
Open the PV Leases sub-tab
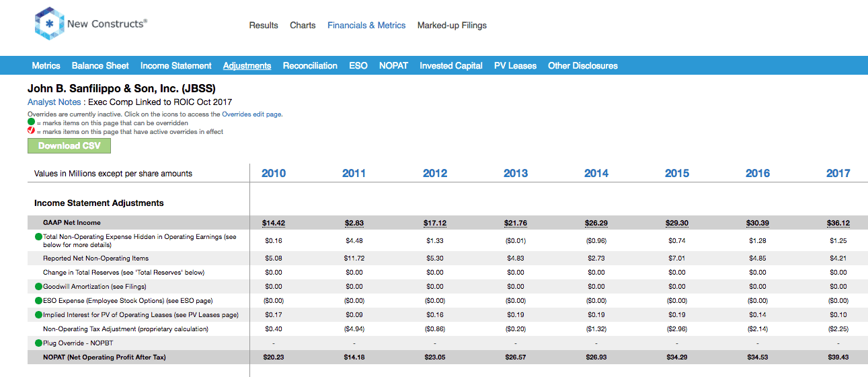tap(515, 65)
